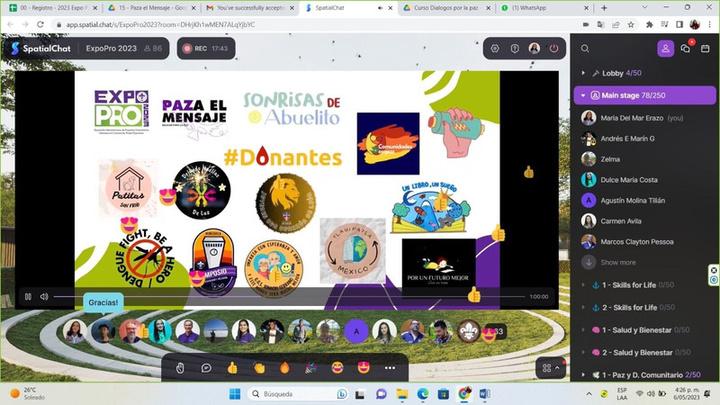Switch to Curso Dialogos por la paz tab

(x=446, y=8)
